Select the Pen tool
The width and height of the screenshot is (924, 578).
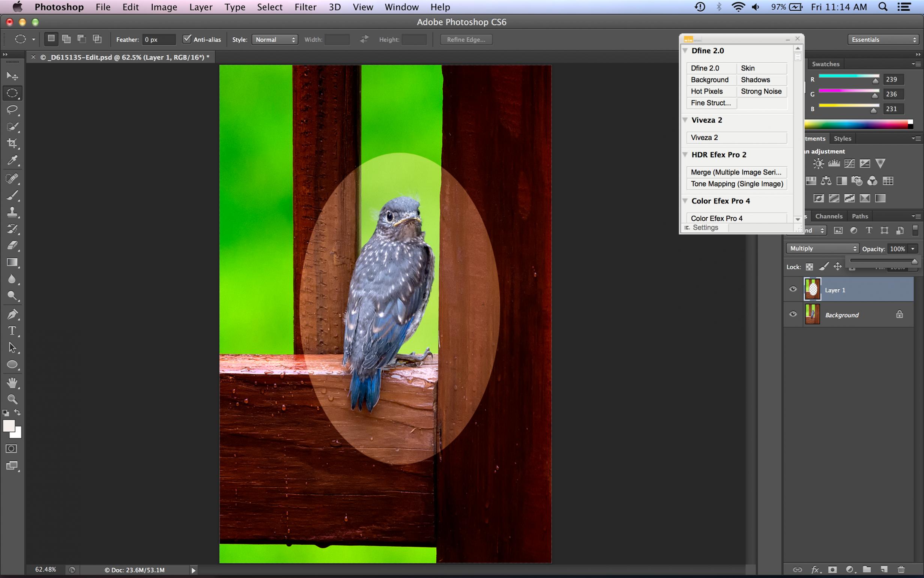tap(12, 314)
